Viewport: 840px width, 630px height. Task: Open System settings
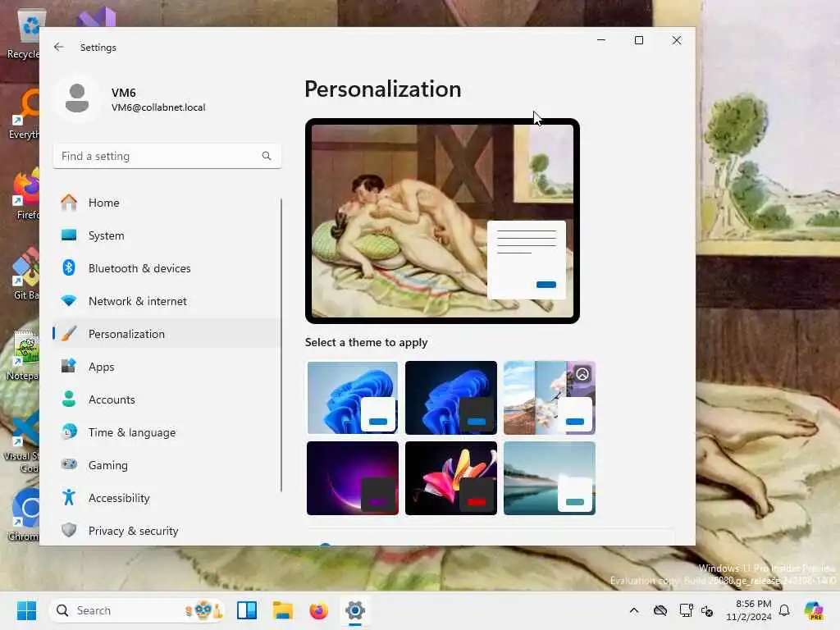coord(167,235)
